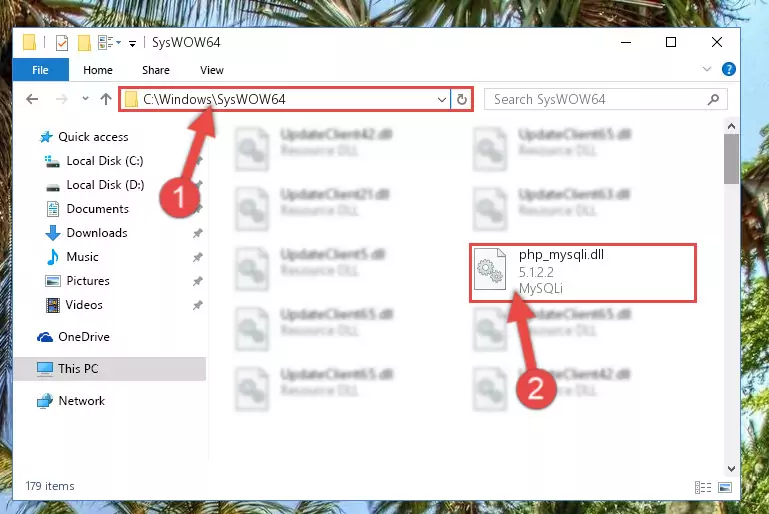Click the folder icon at title bar left
Screen dimensions: 769x514
(29, 43)
